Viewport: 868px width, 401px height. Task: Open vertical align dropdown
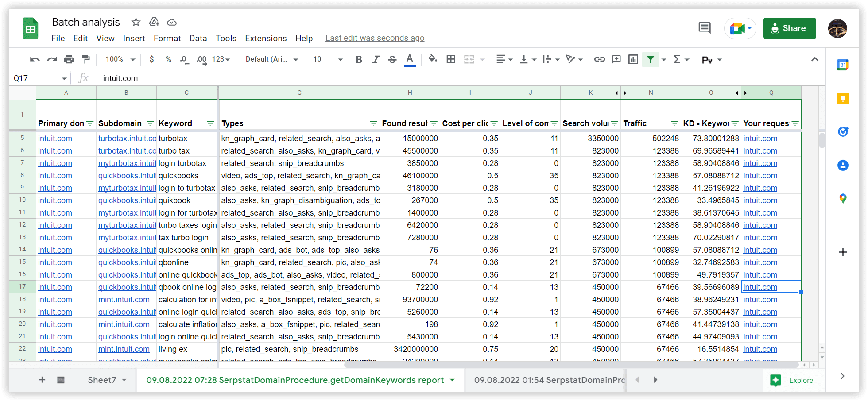click(x=528, y=59)
